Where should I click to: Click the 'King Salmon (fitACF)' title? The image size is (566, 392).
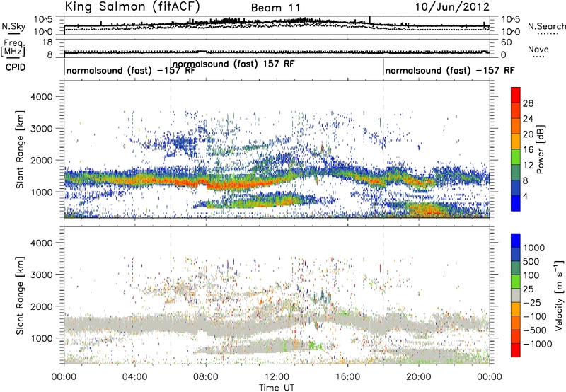click(132, 6)
